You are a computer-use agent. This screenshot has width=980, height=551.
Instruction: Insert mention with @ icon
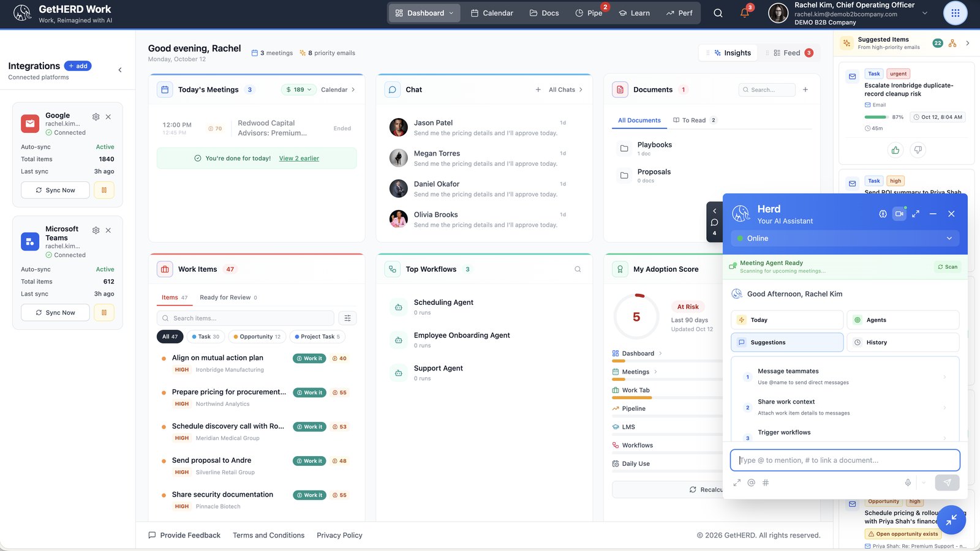pos(752,482)
